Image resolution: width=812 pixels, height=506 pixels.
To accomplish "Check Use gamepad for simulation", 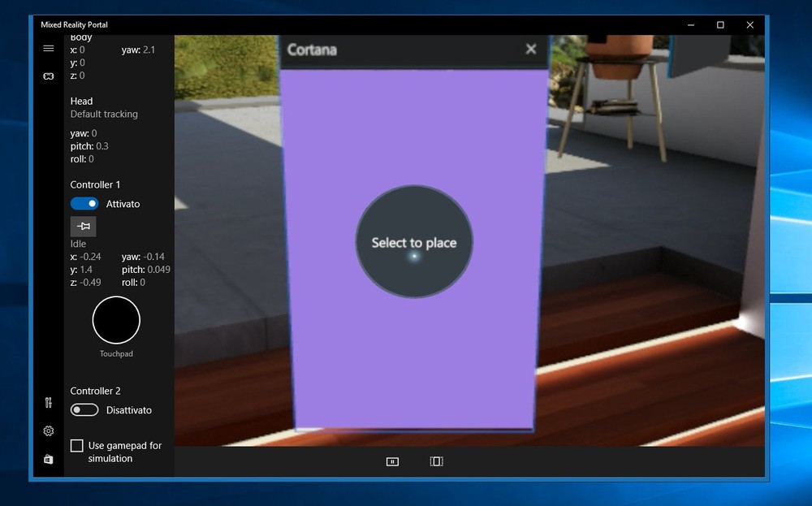I will click(x=76, y=445).
